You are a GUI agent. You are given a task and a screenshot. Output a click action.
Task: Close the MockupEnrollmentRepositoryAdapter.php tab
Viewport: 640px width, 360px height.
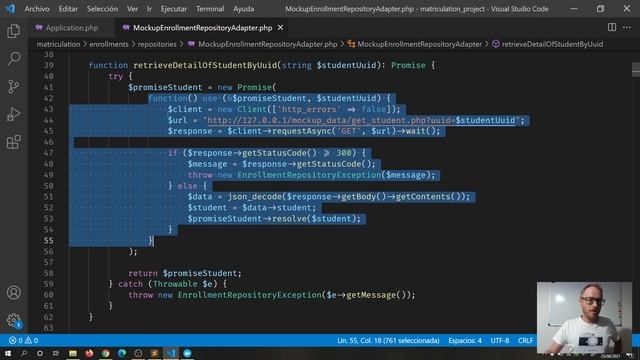click(280, 28)
